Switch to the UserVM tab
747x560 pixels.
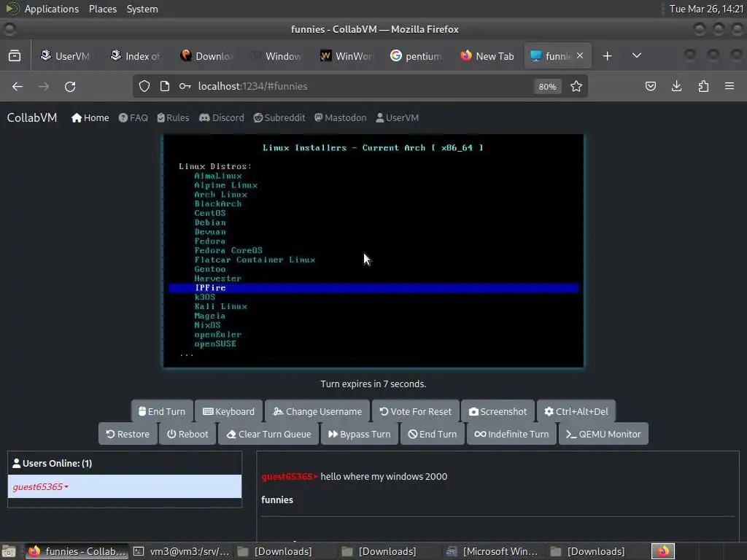click(66, 55)
